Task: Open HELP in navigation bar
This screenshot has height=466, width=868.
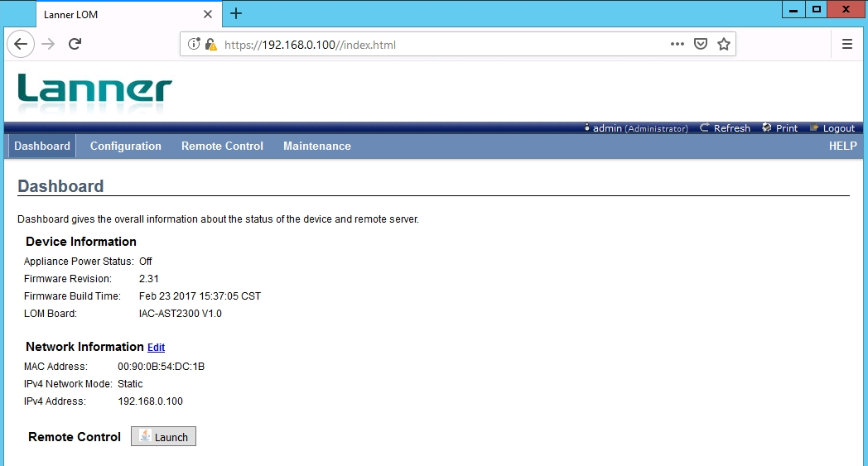Action: tap(842, 147)
